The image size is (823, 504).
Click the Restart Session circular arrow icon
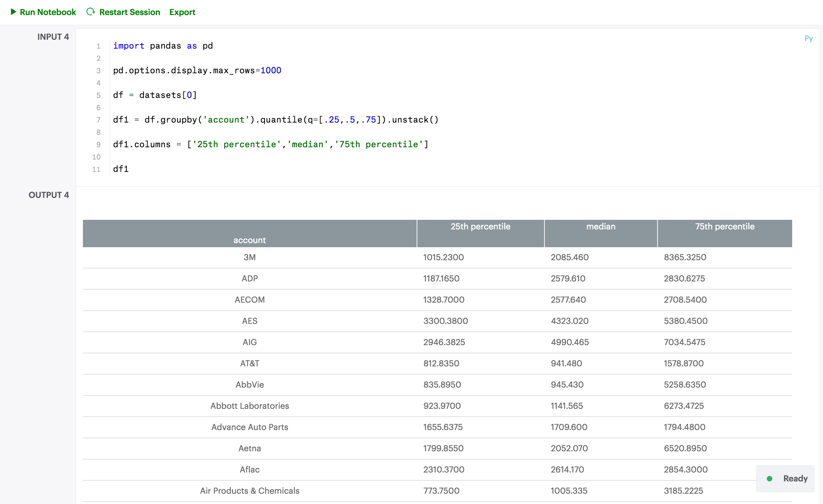click(90, 12)
